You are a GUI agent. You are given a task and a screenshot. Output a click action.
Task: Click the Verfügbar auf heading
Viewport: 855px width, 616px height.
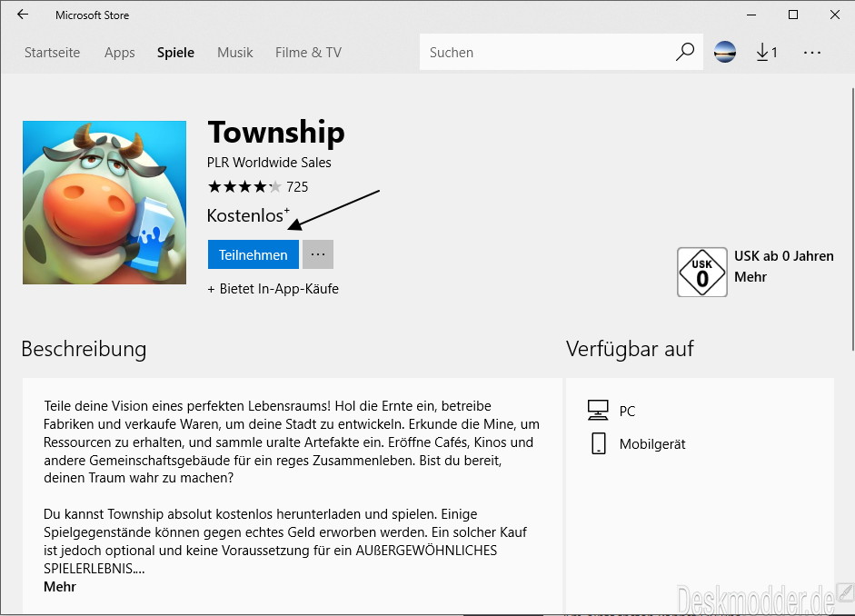pyautogui.click(x=630, y=349)
